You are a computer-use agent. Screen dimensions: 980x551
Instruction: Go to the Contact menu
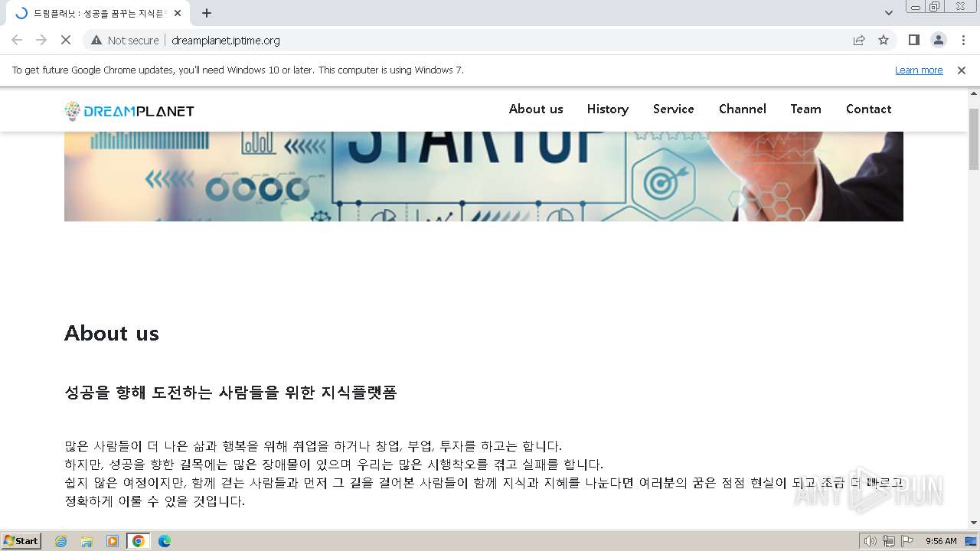click(869, 109)
